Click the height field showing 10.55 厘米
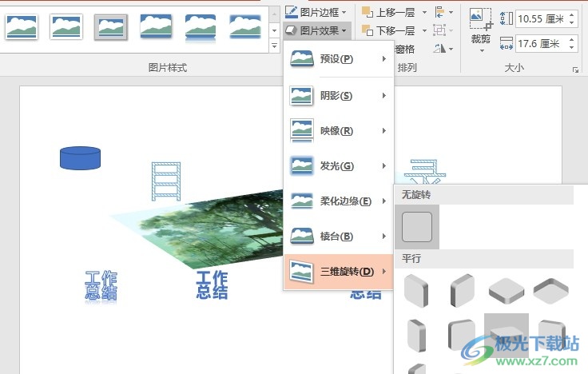Screen dimensions: 588x374 pyautogui.click(x=542, y=18)
